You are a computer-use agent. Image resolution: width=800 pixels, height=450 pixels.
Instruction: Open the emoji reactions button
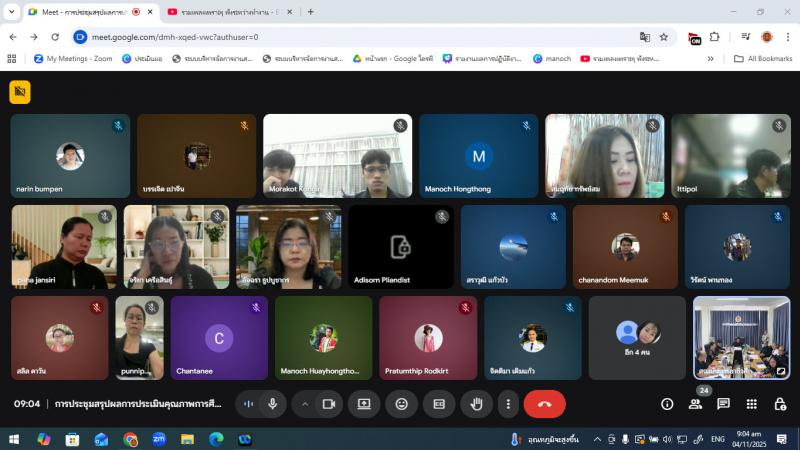[402, 404]
